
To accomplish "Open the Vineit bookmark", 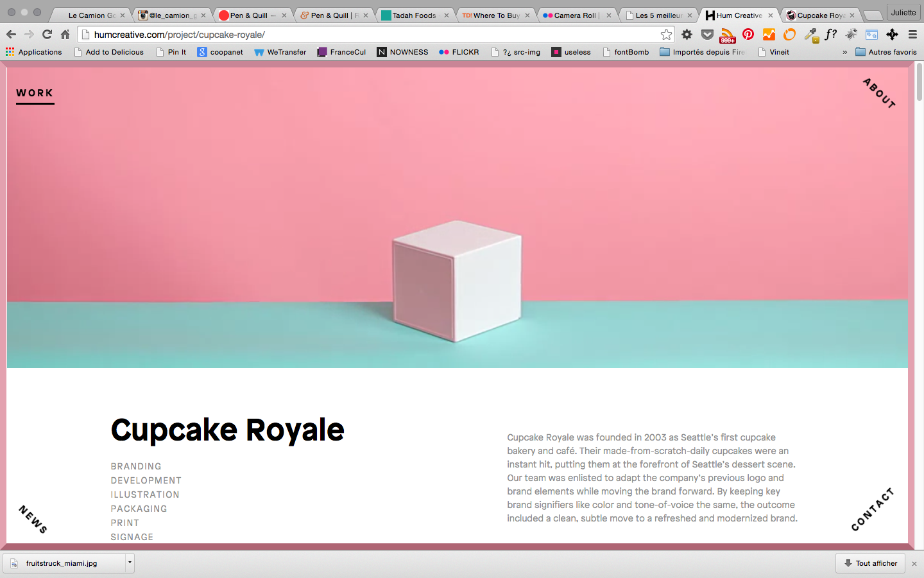I will (773, 52).
